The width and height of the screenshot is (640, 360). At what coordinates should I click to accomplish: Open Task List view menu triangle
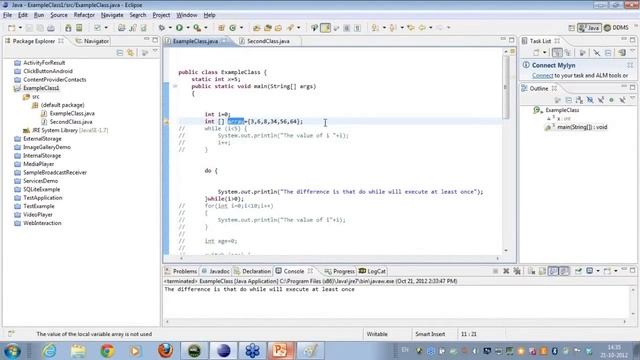pos(633,51)
